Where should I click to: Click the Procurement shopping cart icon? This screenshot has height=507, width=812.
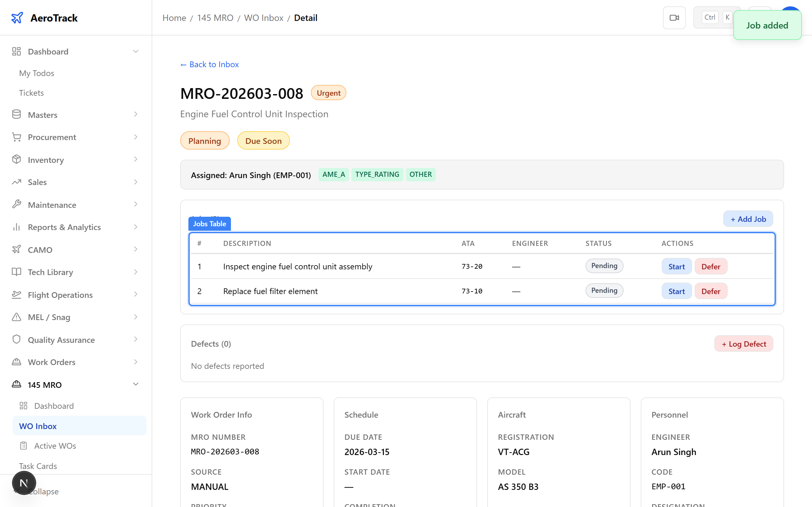tap(16, 137)
